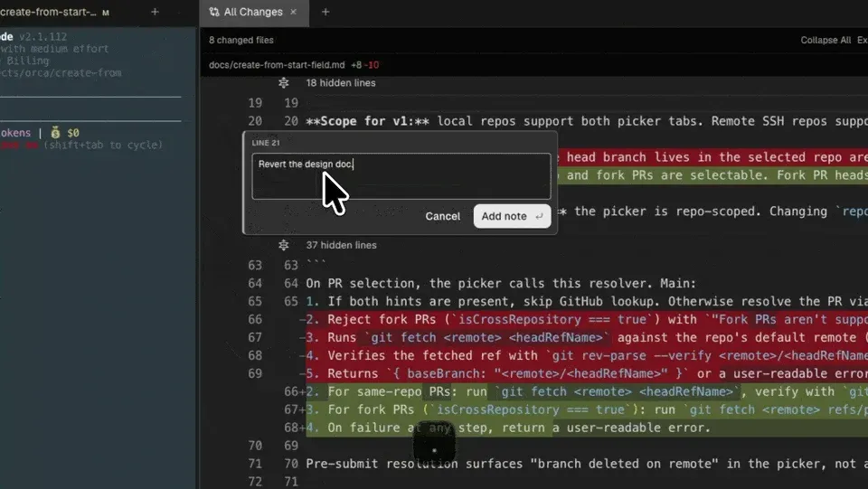The image size is (868, 489).
Task: Expand the 18 hidden lines
Action: (x=283, y=83)
